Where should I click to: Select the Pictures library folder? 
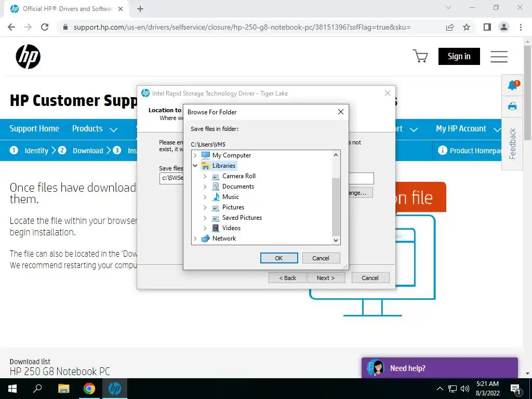click(x=233, y=207)
